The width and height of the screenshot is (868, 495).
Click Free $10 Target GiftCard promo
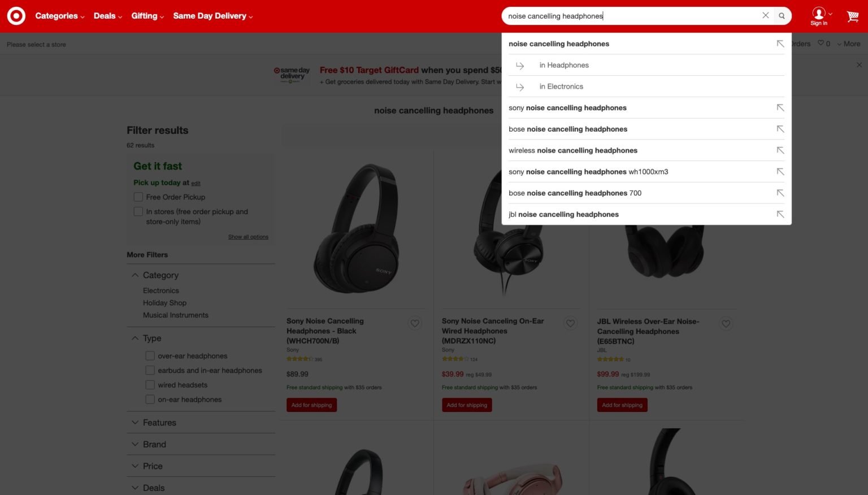410,70
